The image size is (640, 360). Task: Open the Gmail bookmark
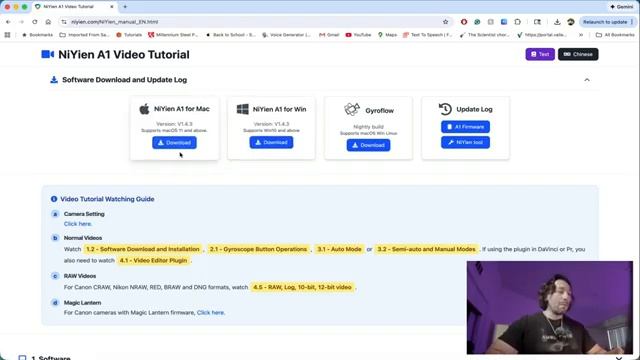pos(329,35)
